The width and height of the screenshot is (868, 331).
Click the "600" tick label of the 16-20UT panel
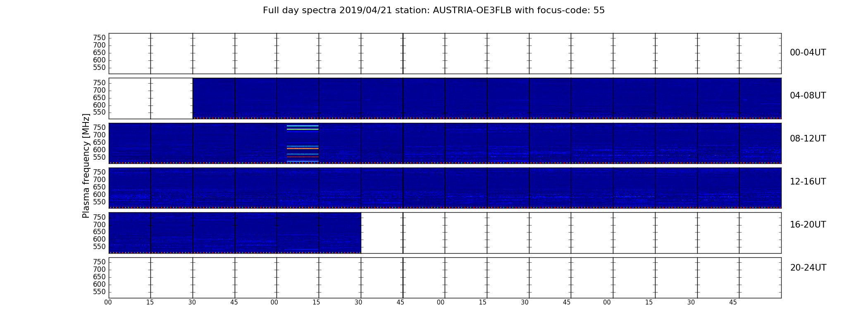coord(99,239)
